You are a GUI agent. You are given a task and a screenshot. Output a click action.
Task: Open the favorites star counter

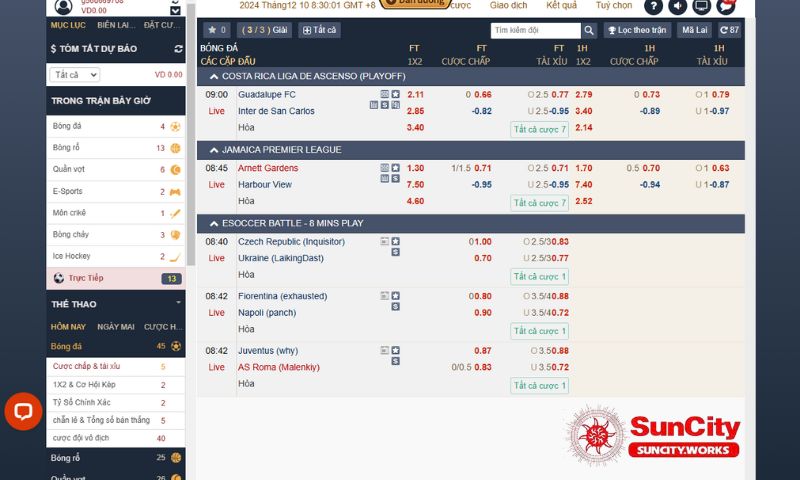pyautogui.click(x=217, y=30)
